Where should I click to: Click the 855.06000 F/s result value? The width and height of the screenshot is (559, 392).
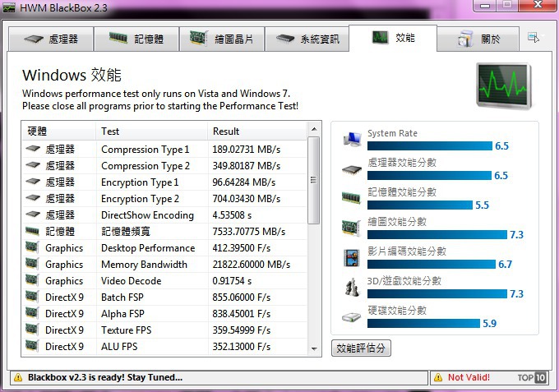click(x=242, y=297)
